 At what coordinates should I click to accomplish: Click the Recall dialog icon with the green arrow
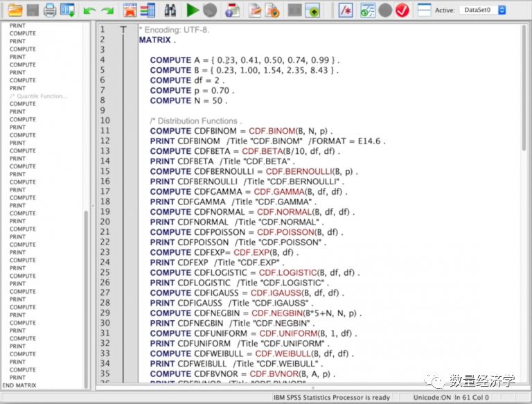67,10
